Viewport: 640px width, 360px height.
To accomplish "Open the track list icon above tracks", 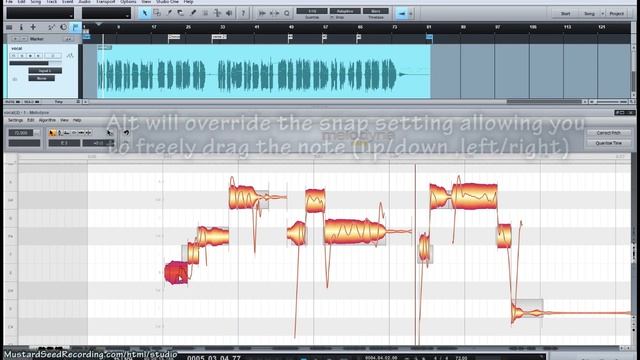I will (9, 27).
